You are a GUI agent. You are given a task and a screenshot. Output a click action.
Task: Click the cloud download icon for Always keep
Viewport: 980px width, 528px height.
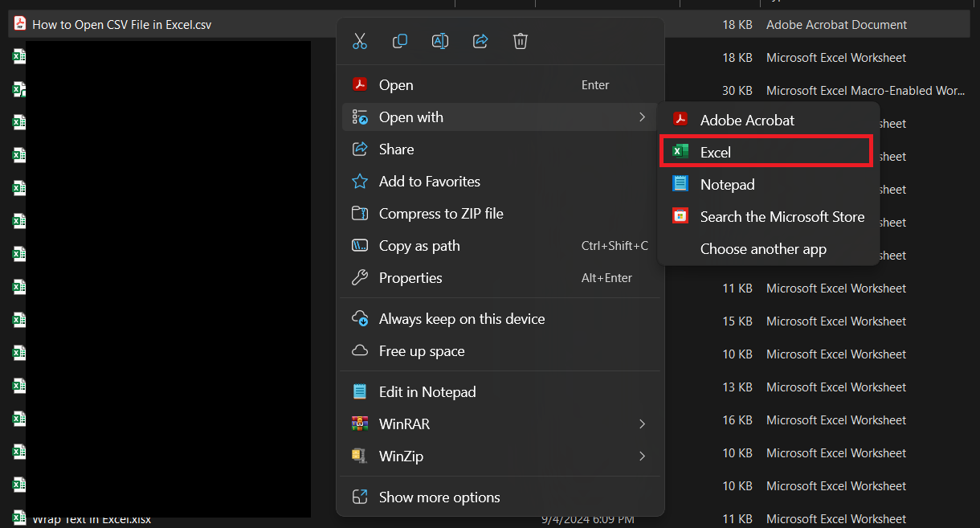click(360, 319)
